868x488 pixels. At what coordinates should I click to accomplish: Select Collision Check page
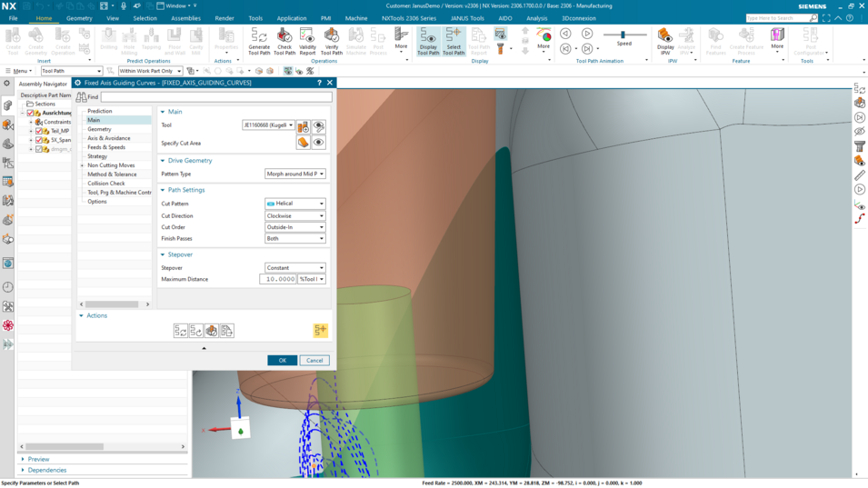point(106,184)
